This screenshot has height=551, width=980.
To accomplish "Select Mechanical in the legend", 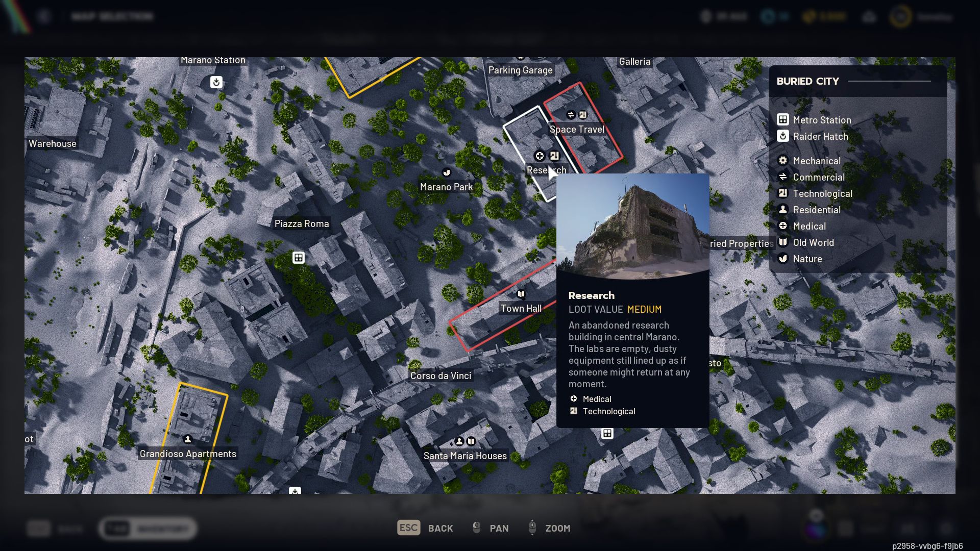I will pyautogui.click(x=817, y=161).
